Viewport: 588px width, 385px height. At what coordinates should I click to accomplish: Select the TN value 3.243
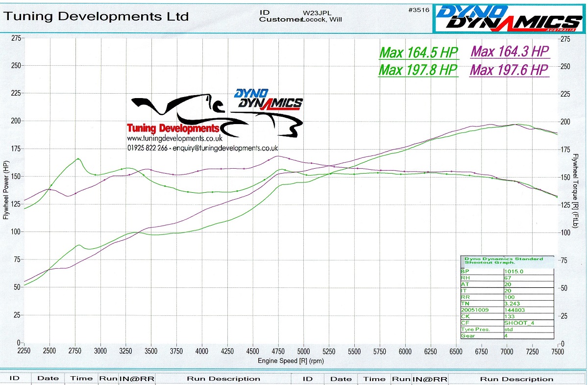click(512, 304)
